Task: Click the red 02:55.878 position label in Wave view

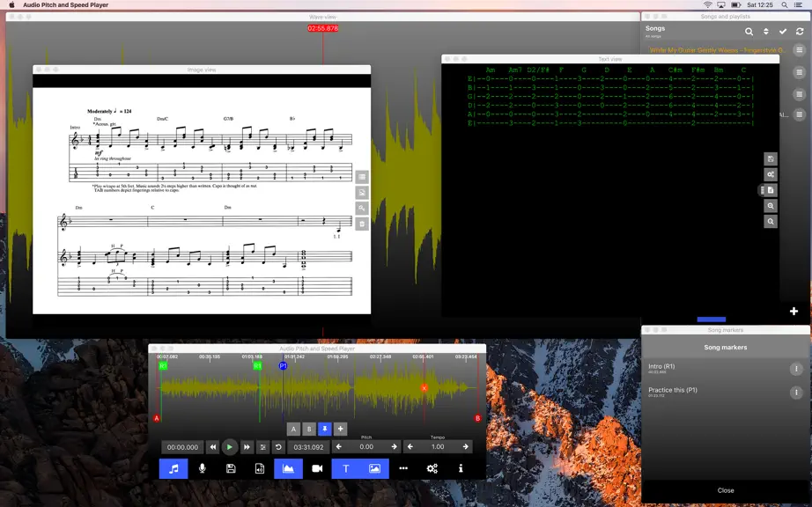Action: click(x=322, y=28)
